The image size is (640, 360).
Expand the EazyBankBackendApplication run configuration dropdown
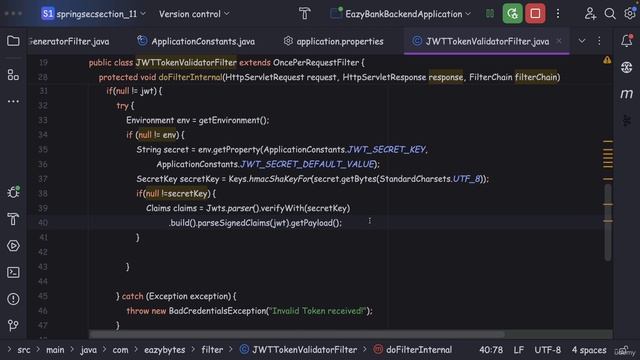401,14
